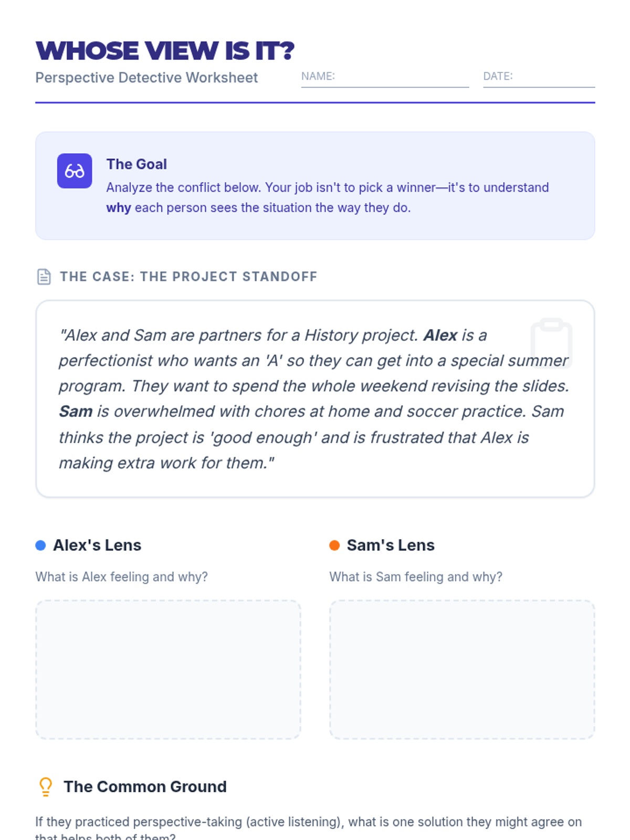630x840 pixels.
Task: Click the document icon next to The Case
Action: tap(44, 277)
